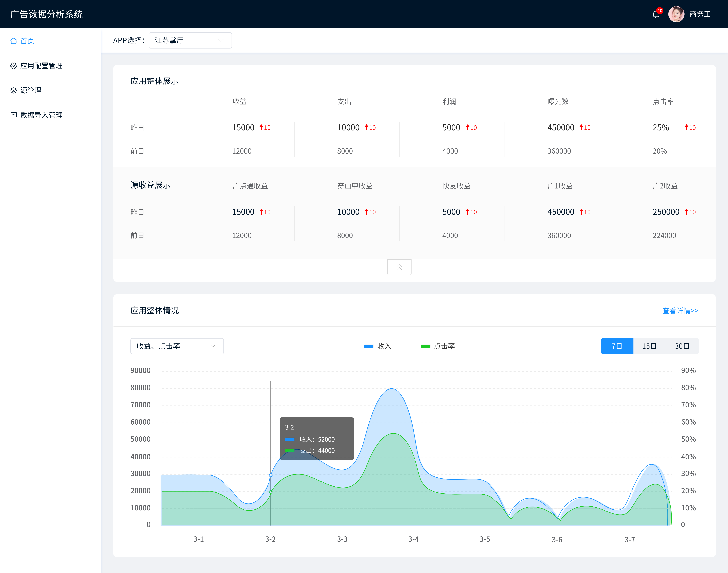Click the 曝光数 column header
This screenshot has height=573, width=728.
pos(558,102)
